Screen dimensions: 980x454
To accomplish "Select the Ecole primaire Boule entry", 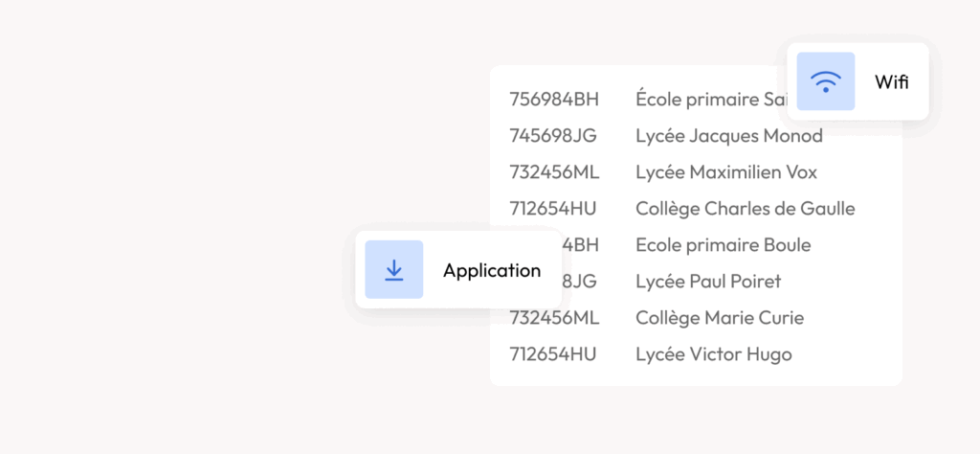I will click(x=723, y=245).
